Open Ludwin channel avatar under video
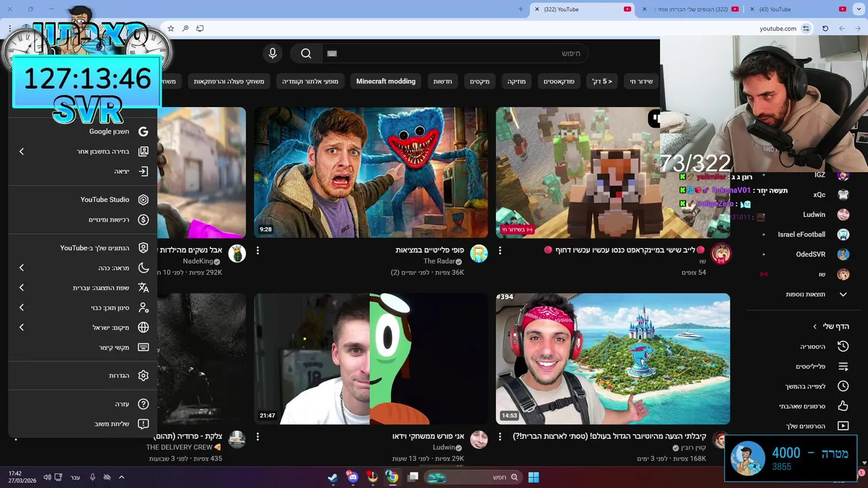Image resolution: width=868 pixels, height=488 pixels. 479,439
